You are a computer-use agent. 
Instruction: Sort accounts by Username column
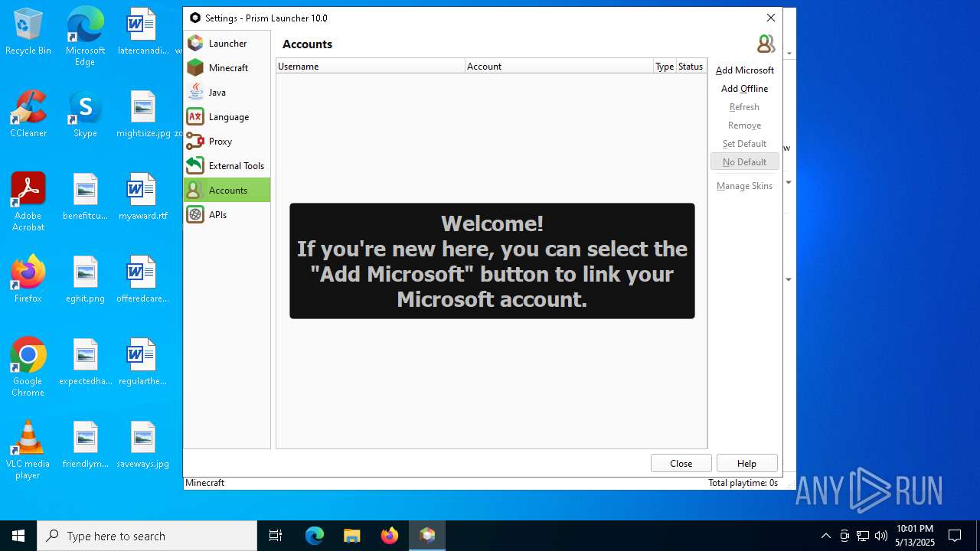click(x=371, y=67)
